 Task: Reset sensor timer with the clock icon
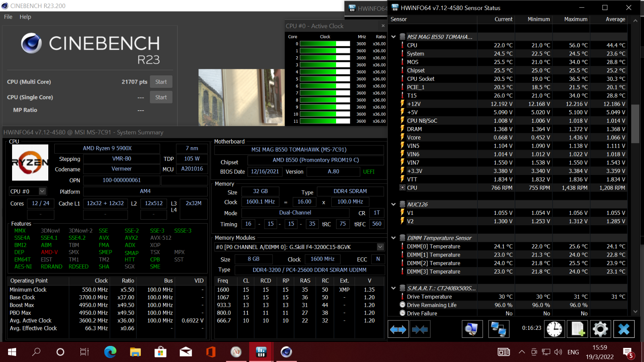point(554,329)
